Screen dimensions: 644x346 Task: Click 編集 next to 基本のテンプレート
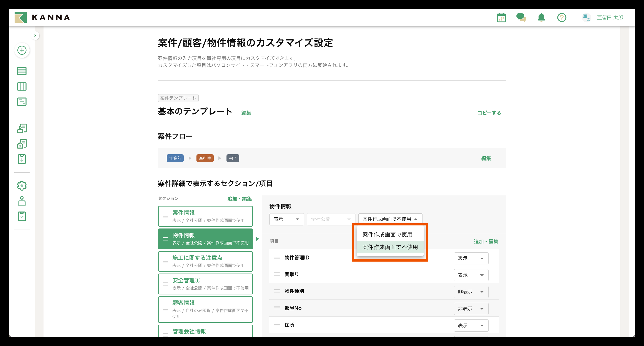tap(246, 113)
